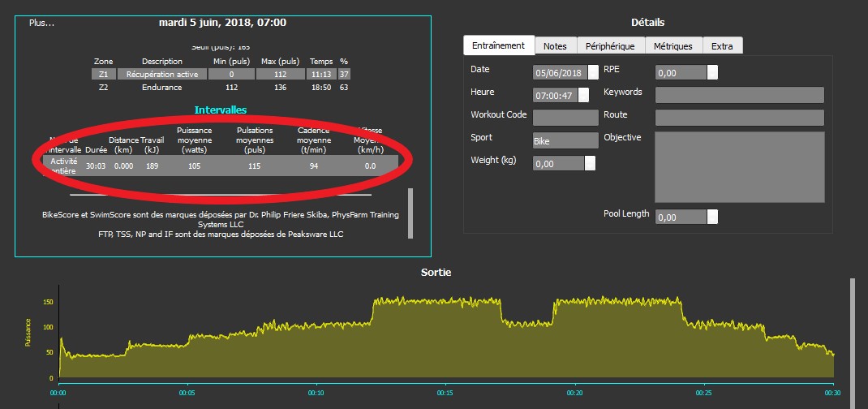Switch to the Notes tab
Image resolution: width=868 pixels, height=409 pixels.
(x=555, y=46)
